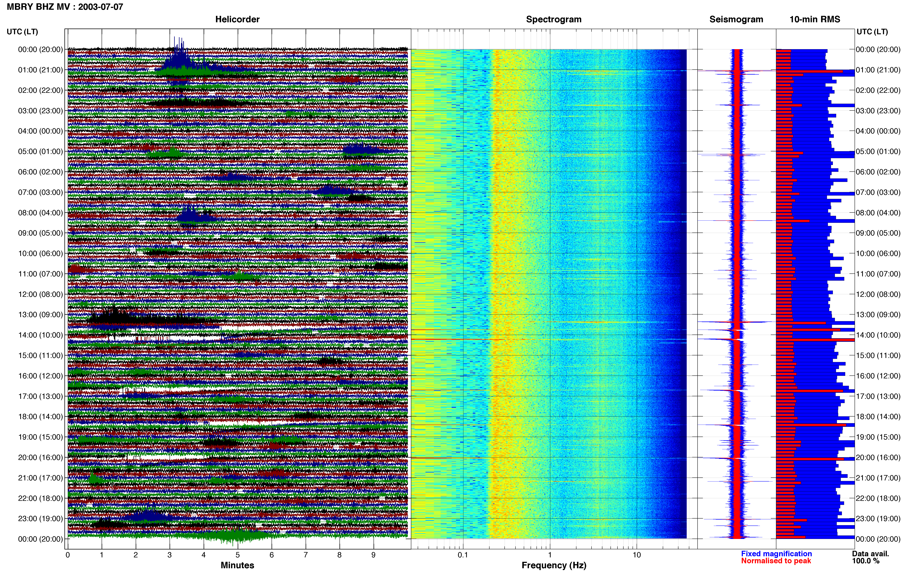The width and height of the screenshot is (924, 578).
Task: Click '08:00 (04:00)' on the helicorder time axis
Action: [41, 212]
